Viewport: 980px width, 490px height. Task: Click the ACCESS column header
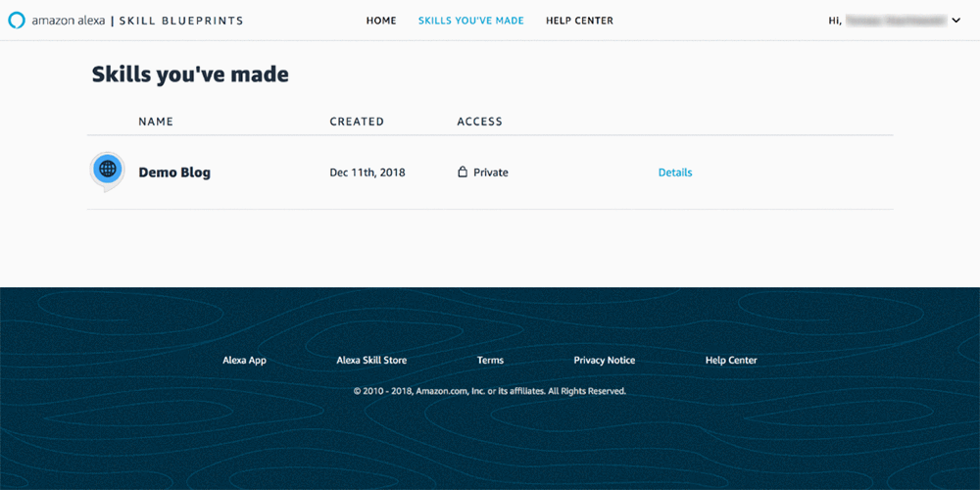[x=480, y=122]
